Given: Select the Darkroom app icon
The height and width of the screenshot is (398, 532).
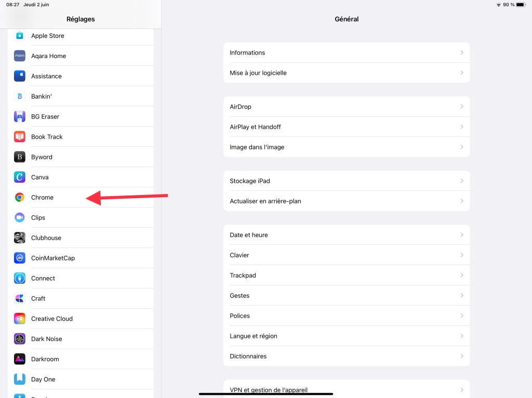Looking at the screenshot, I should (x=20, y=359).
